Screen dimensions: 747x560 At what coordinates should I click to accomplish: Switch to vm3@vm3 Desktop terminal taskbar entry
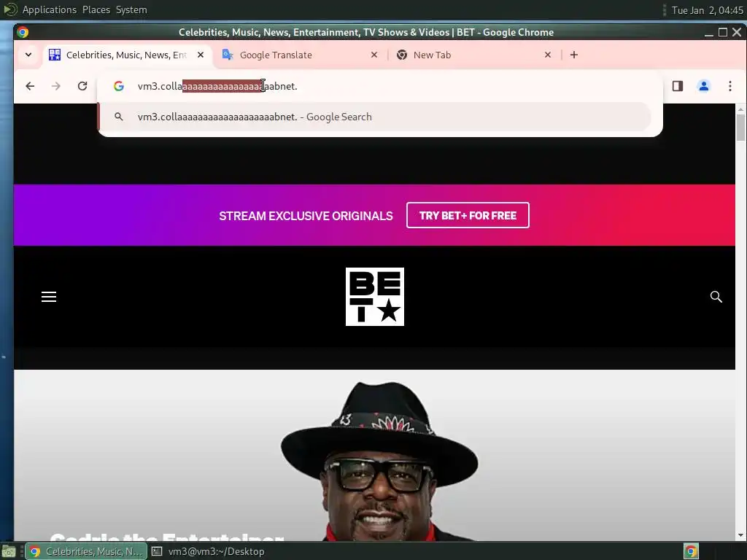point(208,551)
